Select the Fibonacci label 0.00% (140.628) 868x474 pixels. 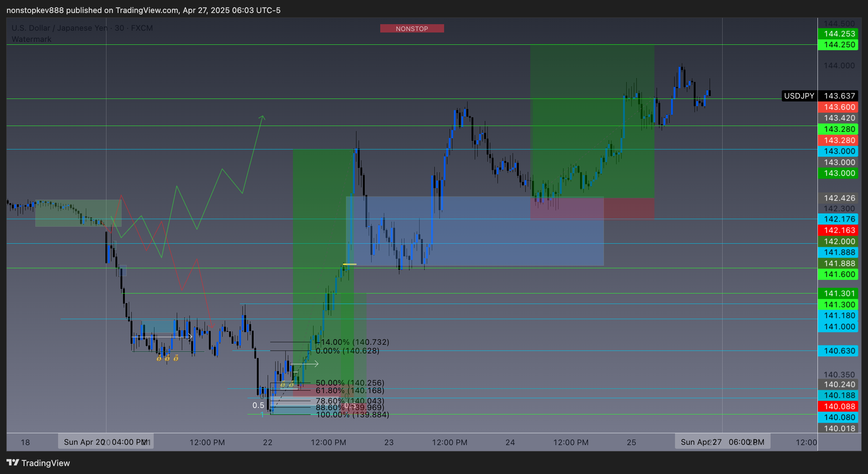point(347,351)
